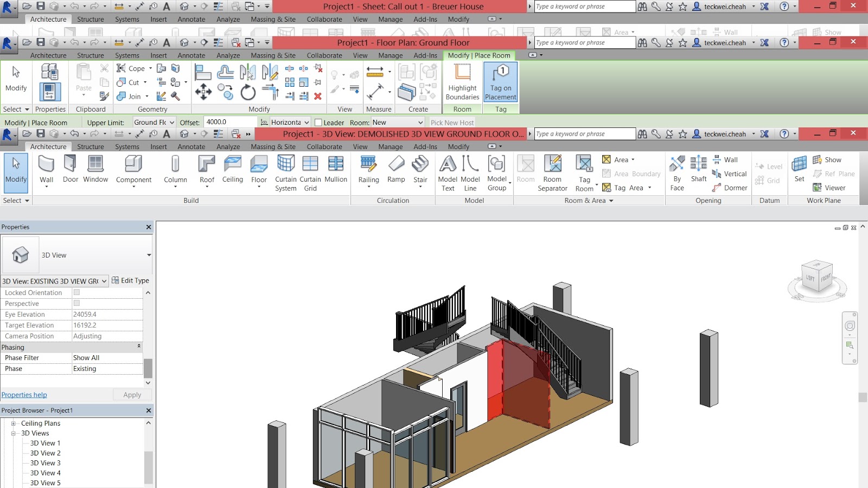The image size is (868, 488).
Task: Click the Properties scrollbar thumb
Action: [x=148, y=368]
